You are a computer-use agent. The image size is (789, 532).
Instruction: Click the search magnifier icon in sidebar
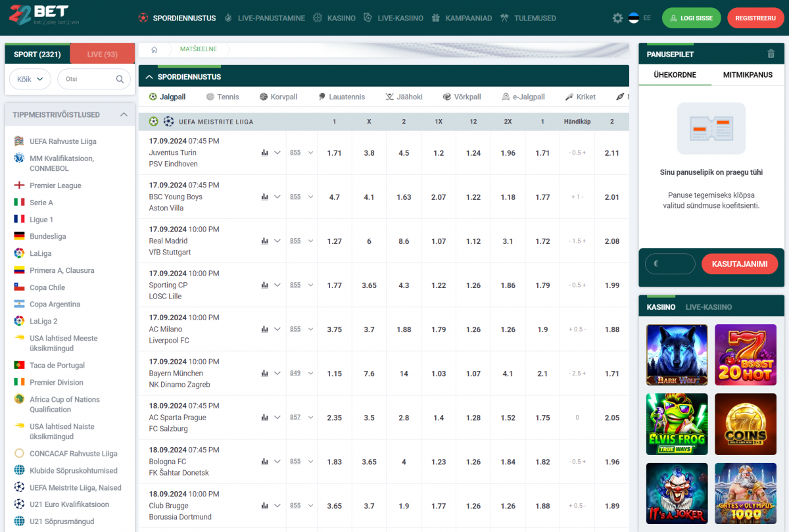[120, 79]
